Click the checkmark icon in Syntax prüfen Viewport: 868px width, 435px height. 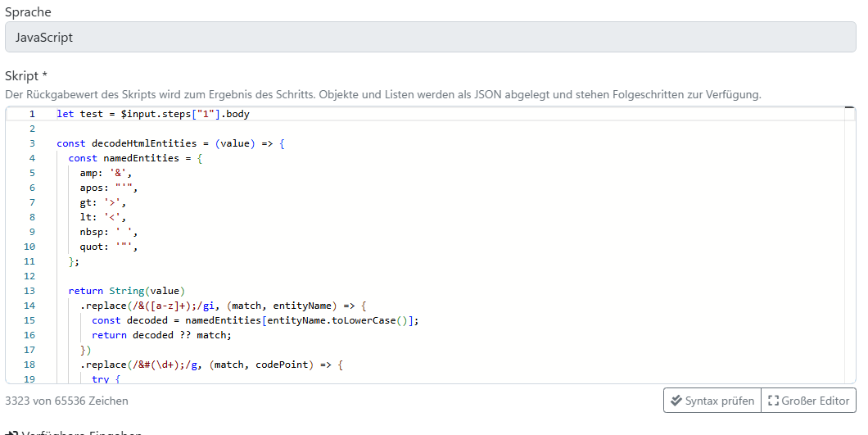(676, 401)
